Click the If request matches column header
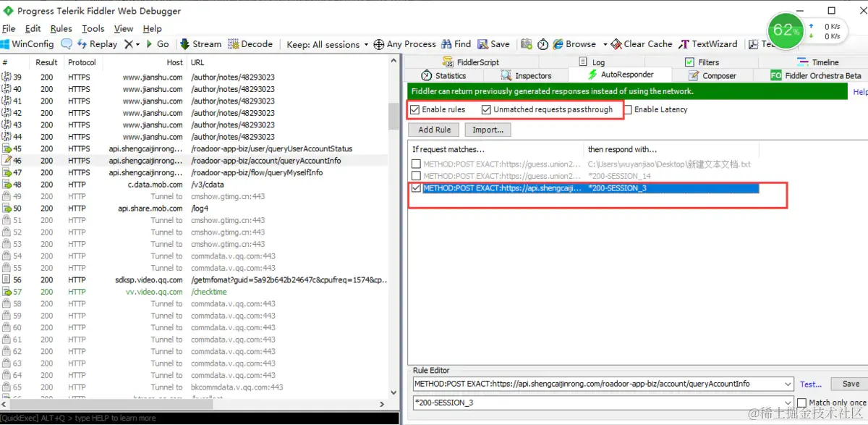The height and width of the screenshot is (425, 868). [x=496, y=149]
